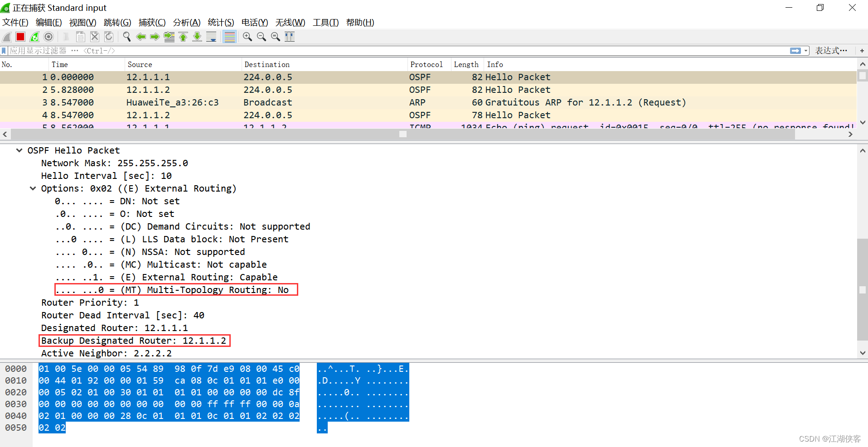Click the Info column header

point(670,65)
